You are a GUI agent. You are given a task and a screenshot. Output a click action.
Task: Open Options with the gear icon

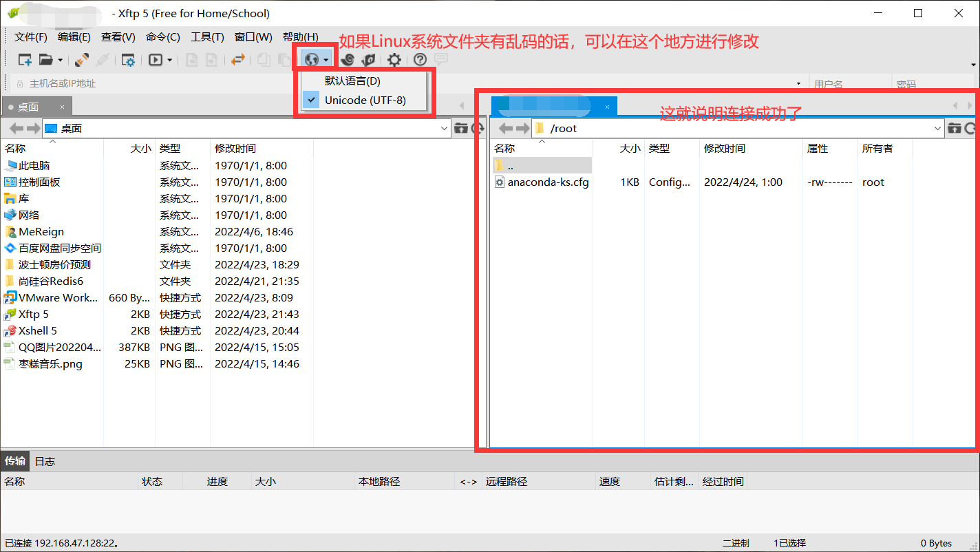click(x=394, y=60)
